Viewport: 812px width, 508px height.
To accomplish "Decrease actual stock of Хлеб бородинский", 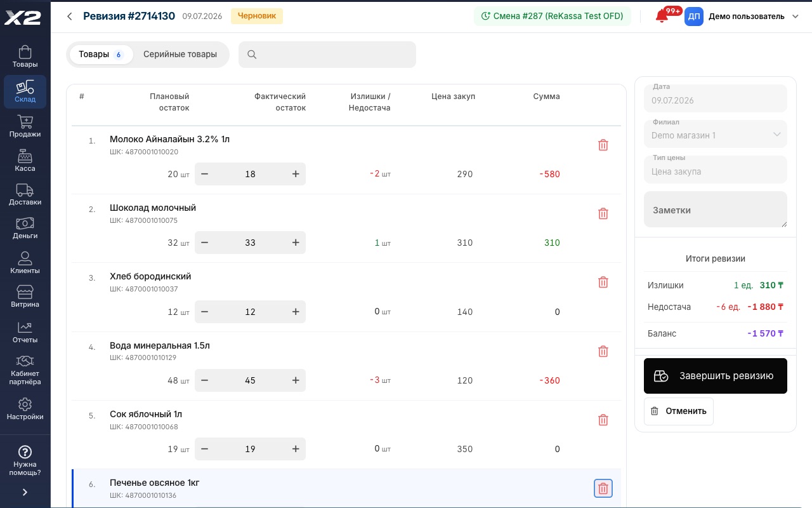I will pyautogui.click(x=205, y=312).
